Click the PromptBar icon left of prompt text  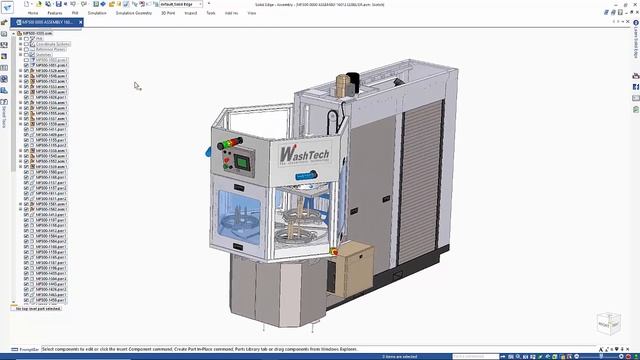pyautogui.click(x=15, y=349)
